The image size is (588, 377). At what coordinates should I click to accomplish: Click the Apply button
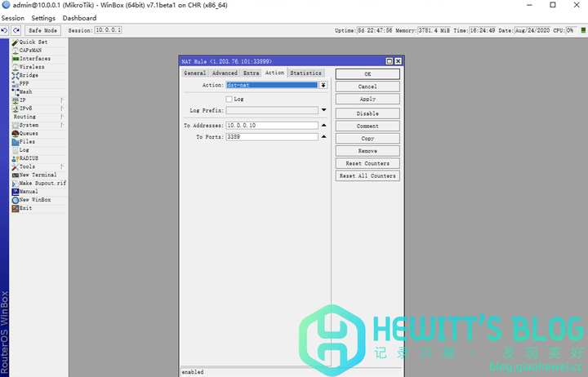pos(367,99)
